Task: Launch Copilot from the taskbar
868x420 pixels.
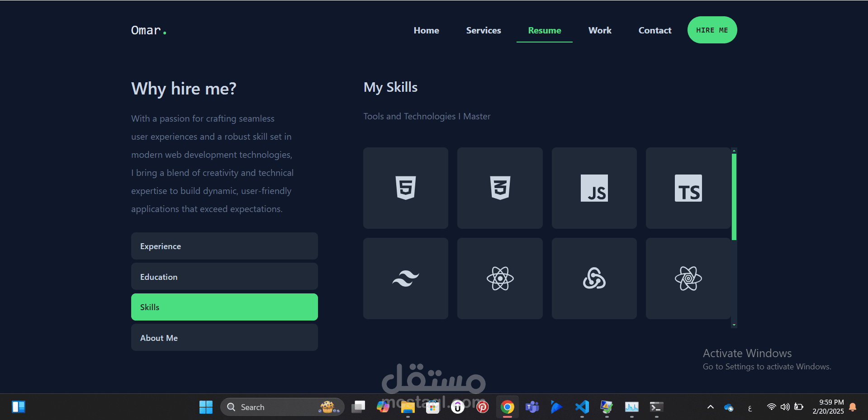Action: coord(383,407)
